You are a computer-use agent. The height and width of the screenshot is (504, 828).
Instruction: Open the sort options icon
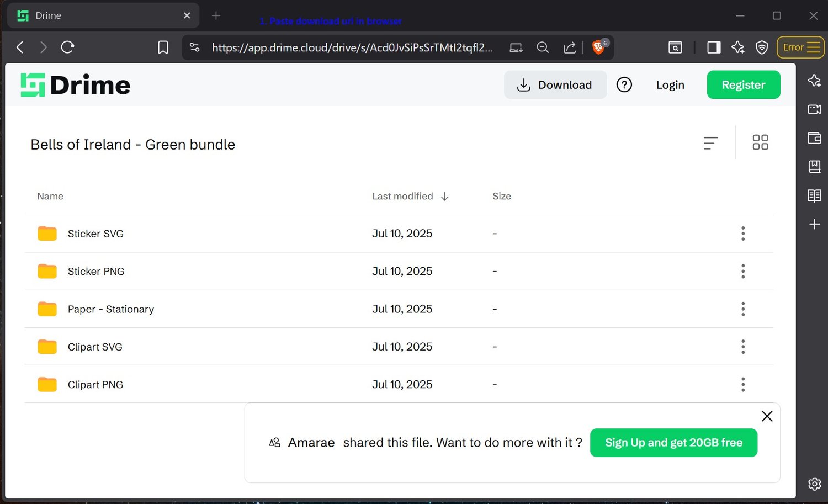point(710,143)
